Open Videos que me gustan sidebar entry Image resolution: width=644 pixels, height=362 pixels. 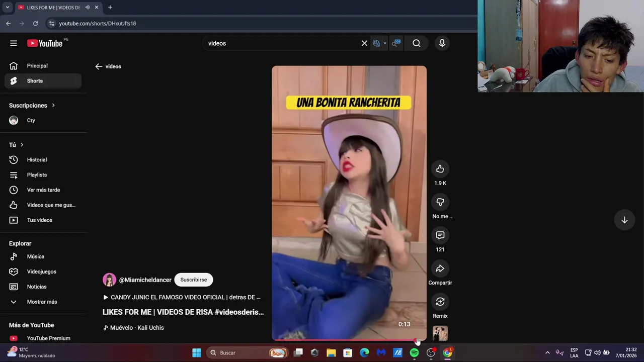[43, 205]
